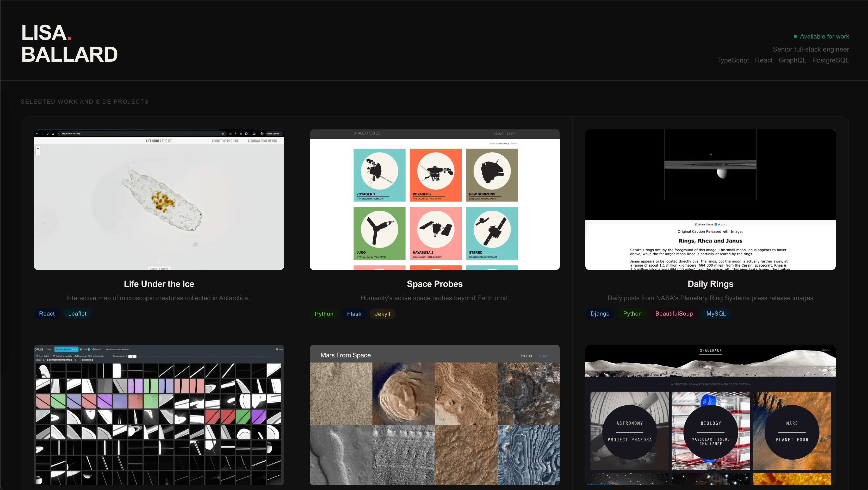Click the Detail info icon in OPUS3
Image resolution: width=868 pixels, height=490 pixels.
(x=93, y=350)
